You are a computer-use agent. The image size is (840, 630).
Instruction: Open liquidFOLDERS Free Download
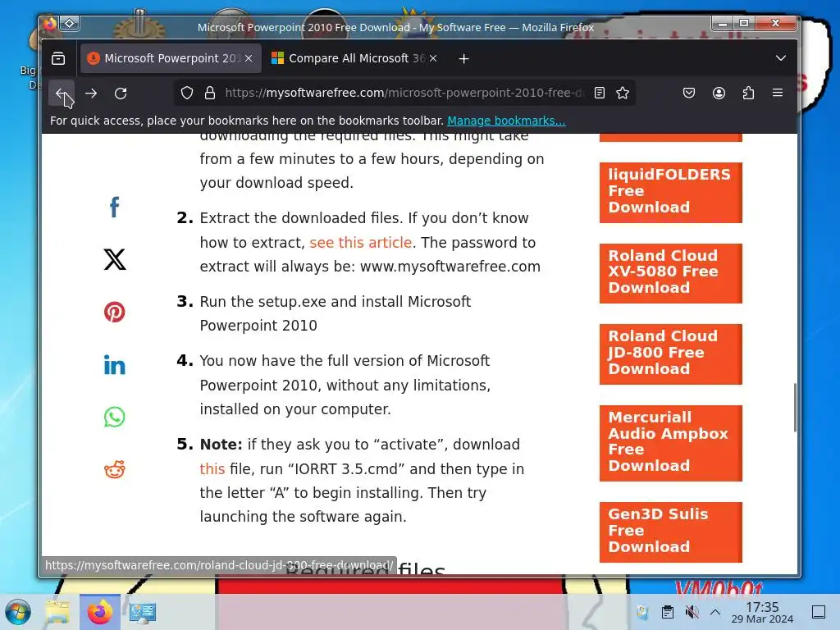671,193
